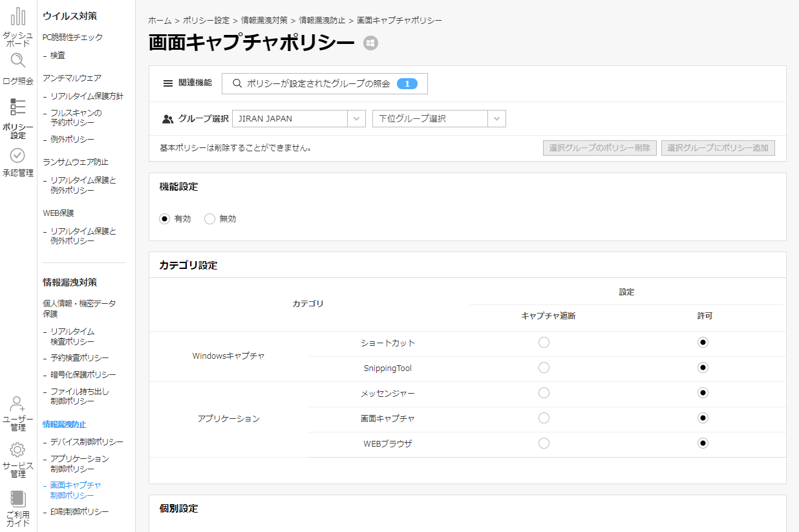The image size is (799, 532).
Task: Click the 選択グループにポリシー追加 button
Action: 718,147
